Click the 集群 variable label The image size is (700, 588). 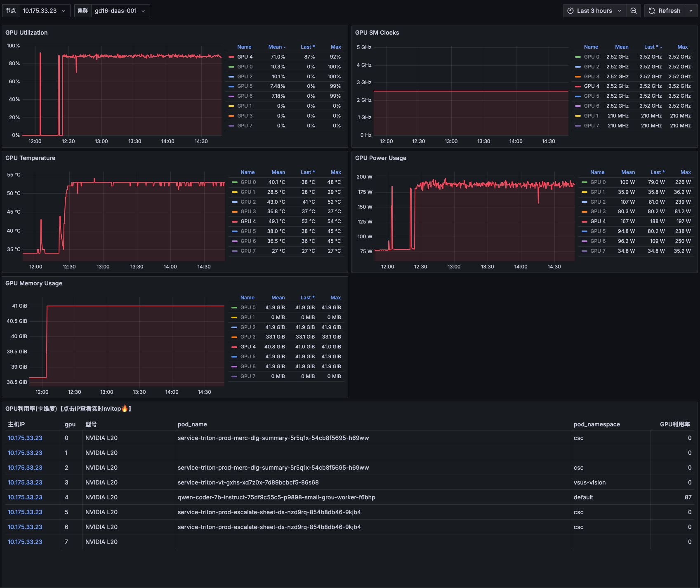[83, 11]
